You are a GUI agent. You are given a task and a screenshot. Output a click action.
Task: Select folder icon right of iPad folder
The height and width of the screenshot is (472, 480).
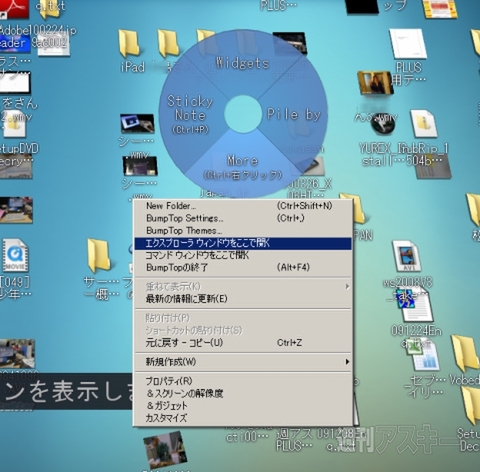click(168, 44)
